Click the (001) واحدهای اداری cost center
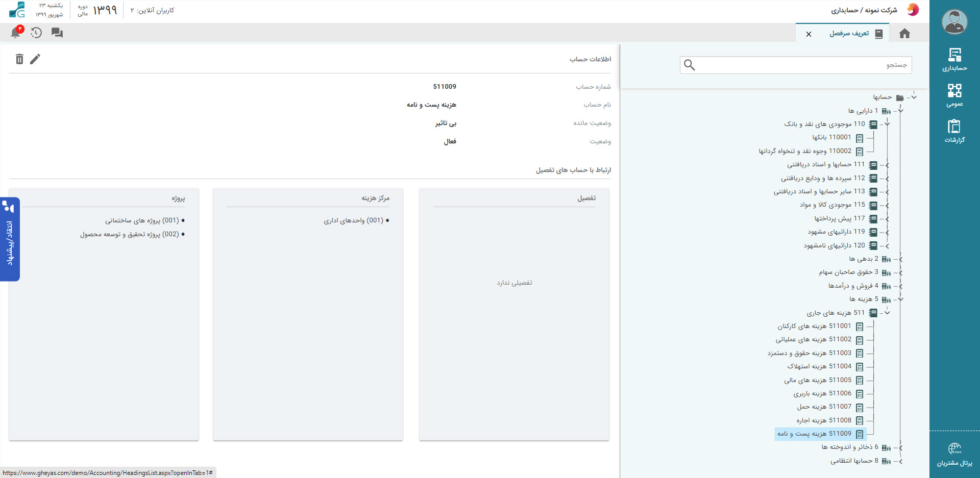The width and height of the screenshot is (980, 478). coord(353,220)
